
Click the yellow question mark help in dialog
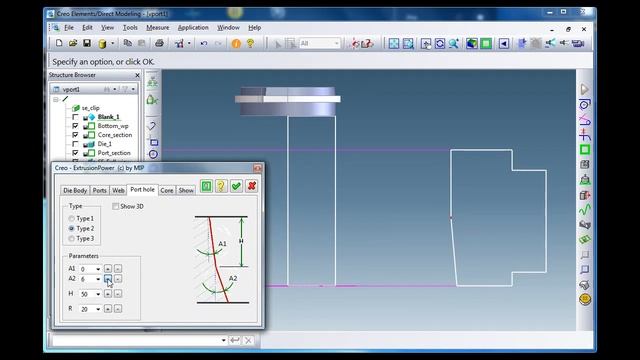[x=221, y=186]
